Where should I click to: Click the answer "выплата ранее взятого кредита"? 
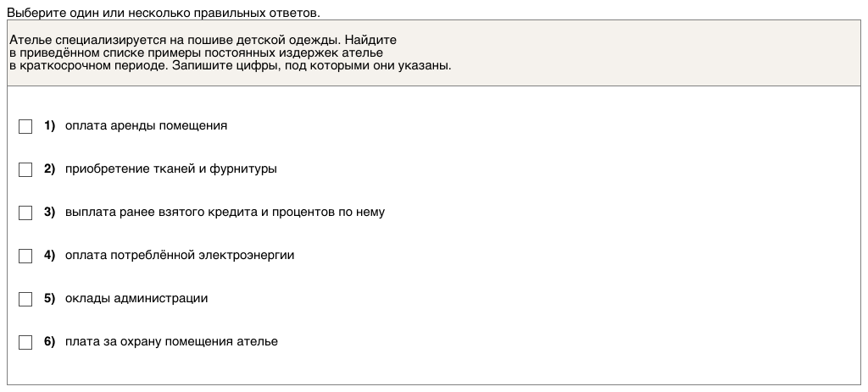coord(225,213)
